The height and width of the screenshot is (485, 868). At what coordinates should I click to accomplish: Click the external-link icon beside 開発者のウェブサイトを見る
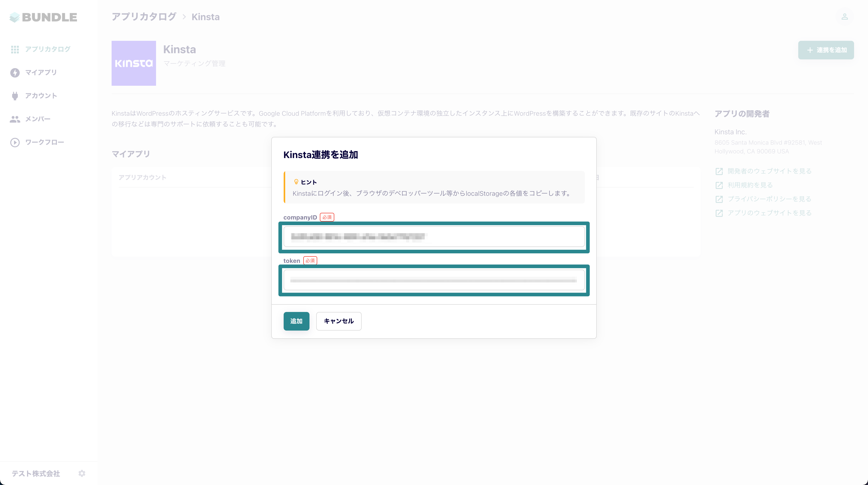pos(719,171)
